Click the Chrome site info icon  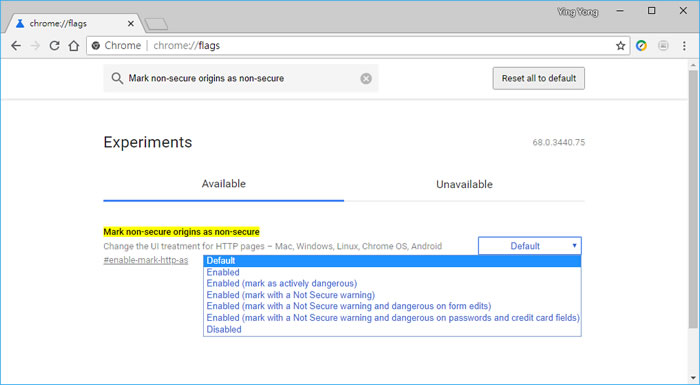(x=95, y=46)
